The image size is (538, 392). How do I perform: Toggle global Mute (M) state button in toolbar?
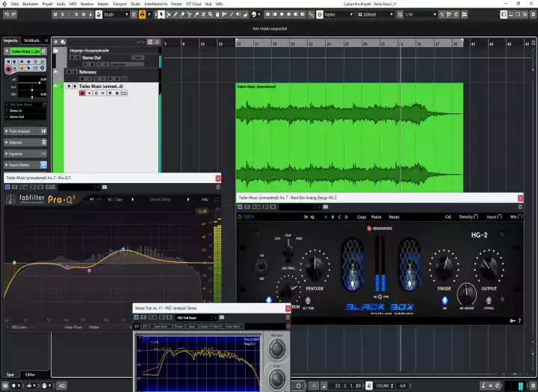pos(55,14)
